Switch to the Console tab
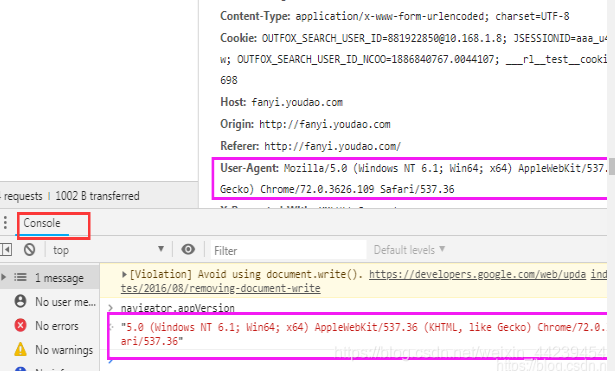Viewport: 615px width, 371px height. 42,223
